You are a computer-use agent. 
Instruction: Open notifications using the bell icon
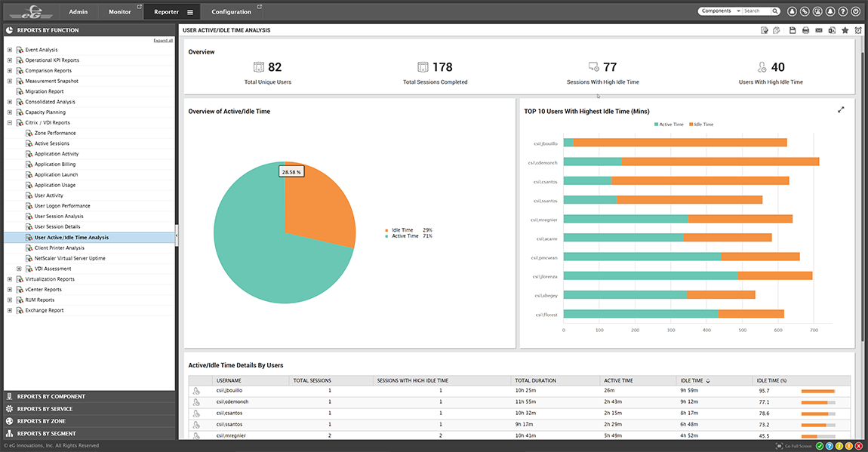830,11
